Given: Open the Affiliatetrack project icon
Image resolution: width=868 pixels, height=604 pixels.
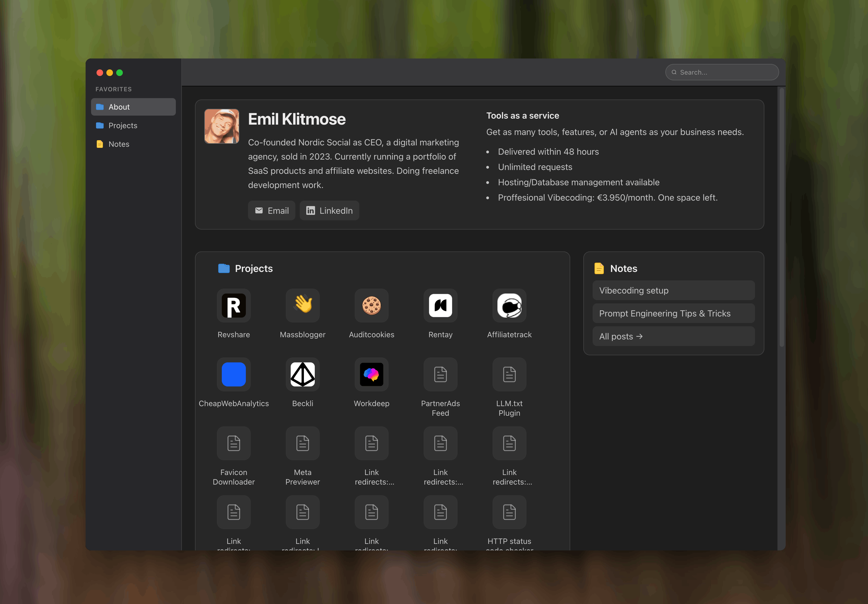Looking at the screenshot, I should (x=509, y=306).
